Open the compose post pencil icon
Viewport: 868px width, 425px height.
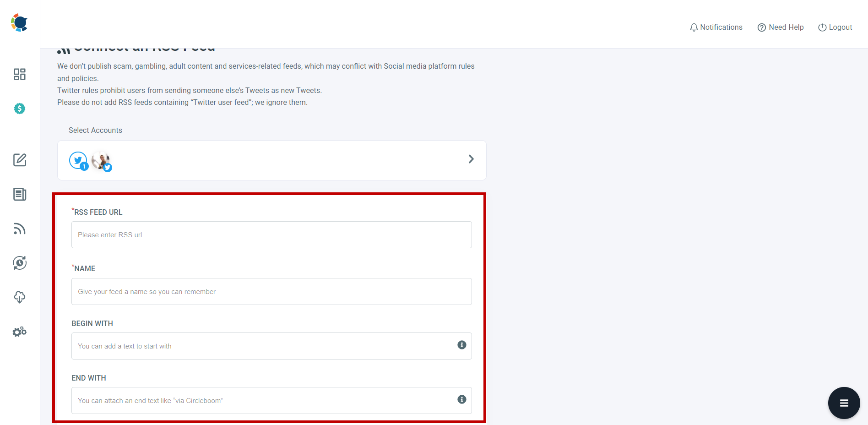point(20,160)
